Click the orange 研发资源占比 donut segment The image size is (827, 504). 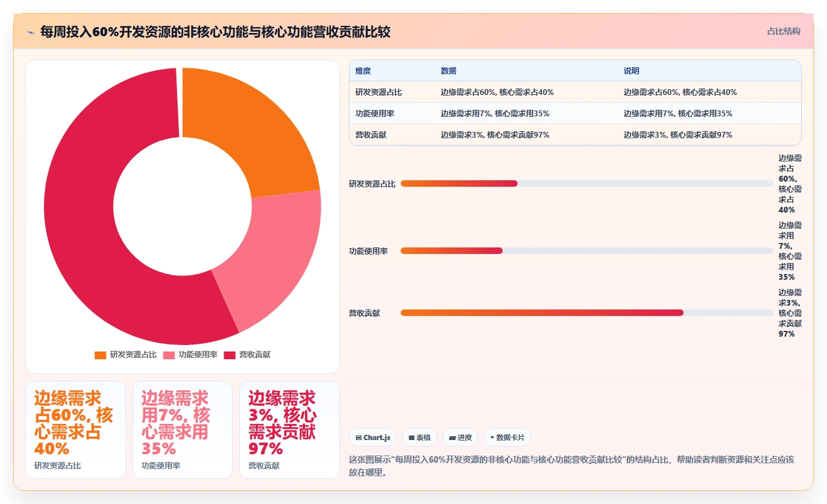coord(255,132)
